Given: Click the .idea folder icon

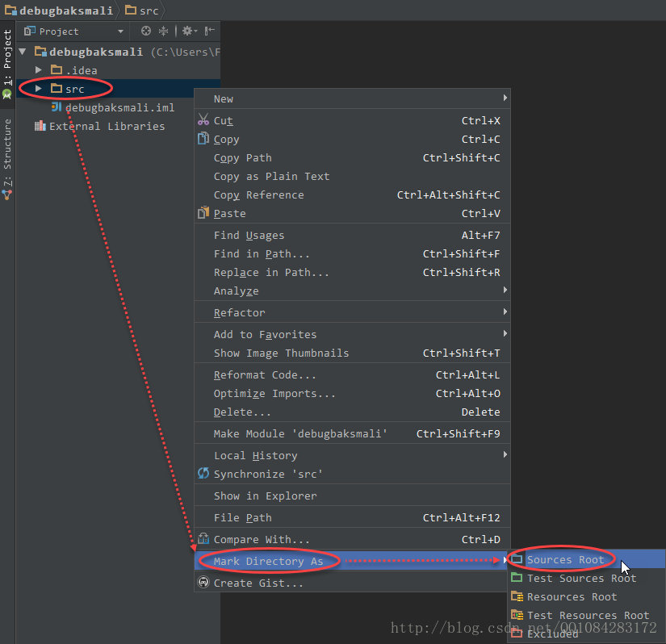Looking at the screenshot, I should click(57, 69).
